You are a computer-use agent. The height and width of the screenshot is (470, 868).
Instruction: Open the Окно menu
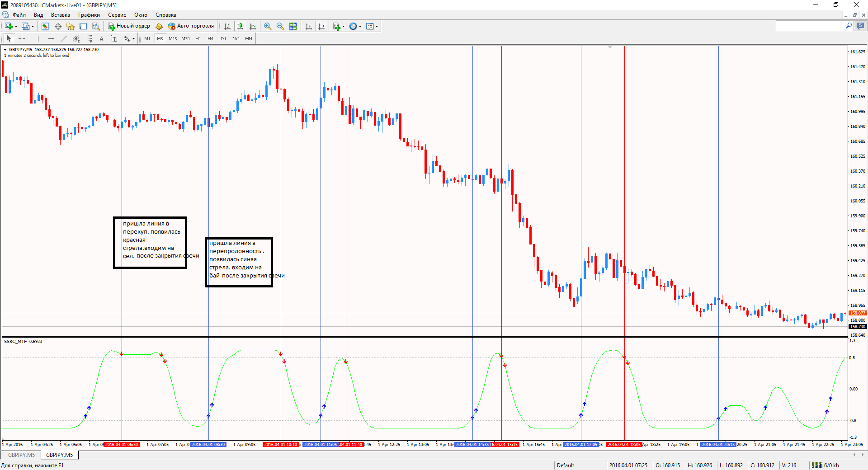tap(141, 15)
